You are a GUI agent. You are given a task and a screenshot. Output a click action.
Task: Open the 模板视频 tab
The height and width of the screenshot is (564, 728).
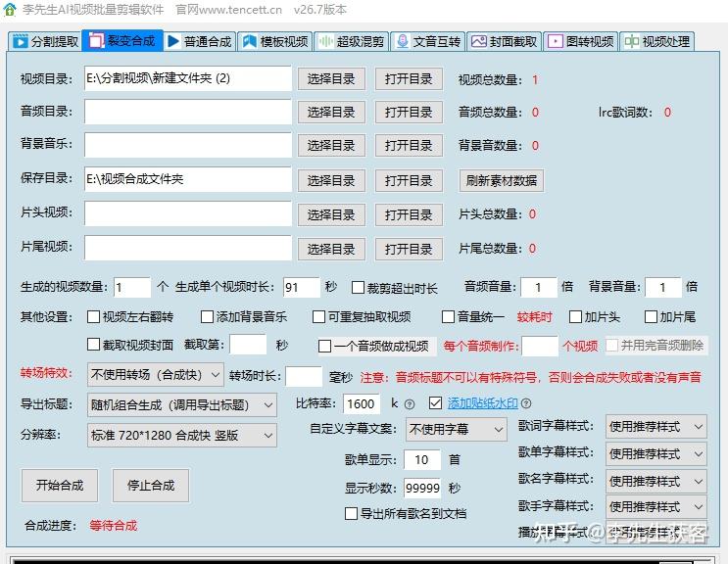[x=275, y=41]
